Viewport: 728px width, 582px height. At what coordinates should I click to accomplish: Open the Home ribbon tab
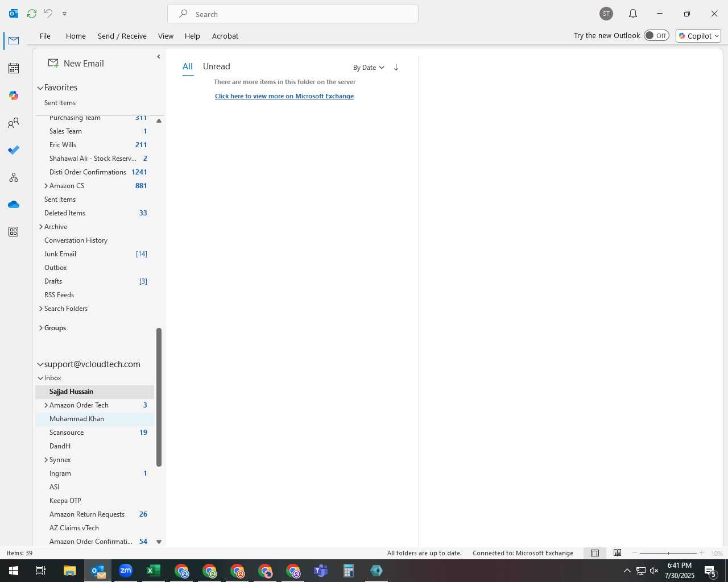click(x=76, y=36)
